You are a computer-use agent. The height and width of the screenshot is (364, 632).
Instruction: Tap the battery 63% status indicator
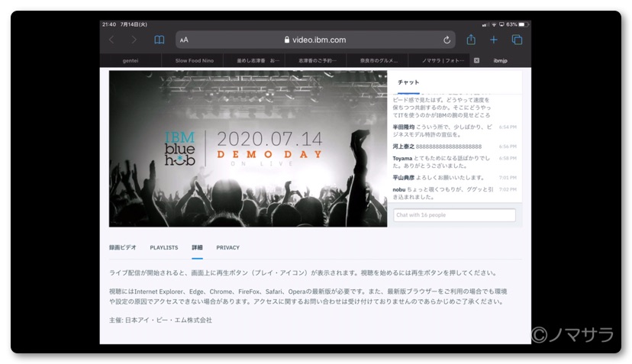point(518,24)
